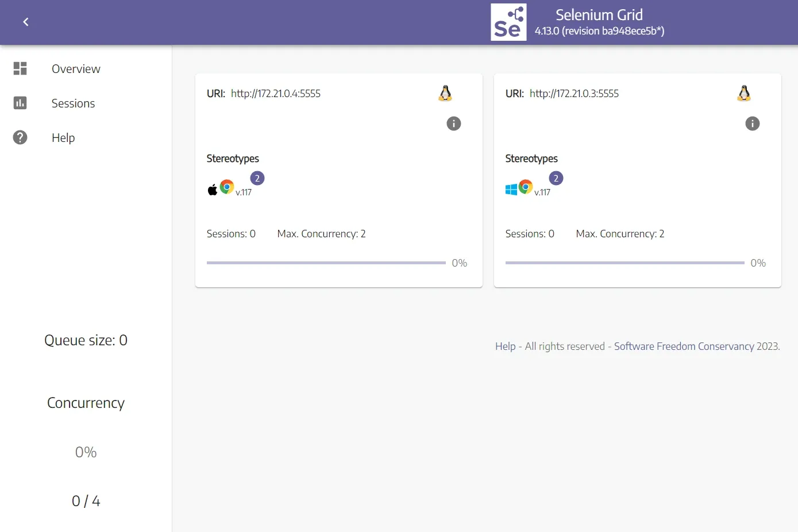Open the Sessions panel via its bar-chart icon
Screen dimensions: 798x532
[20, 103]
